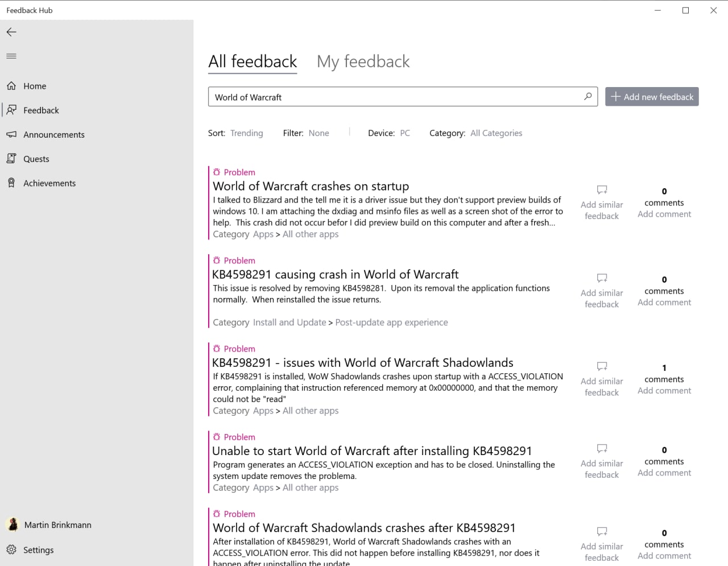The width and height of the screenshot is (728, 566).
Task: Click the Announcements megaphone icon
Action: pyautogui.click(x=11, y=134)
